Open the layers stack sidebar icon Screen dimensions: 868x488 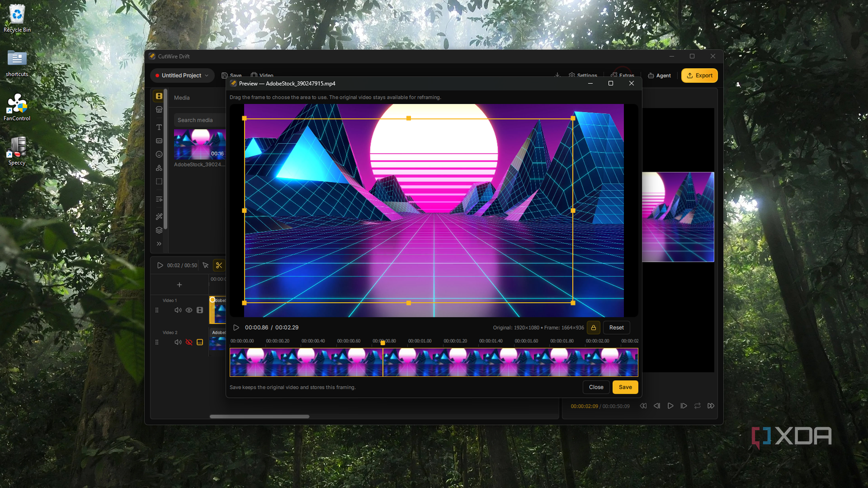(x=159, y=230)
